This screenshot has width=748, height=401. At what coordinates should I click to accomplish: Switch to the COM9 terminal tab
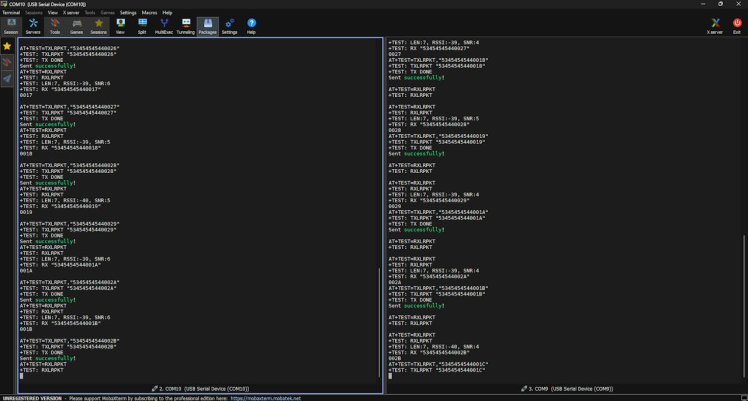pos(567,388)
